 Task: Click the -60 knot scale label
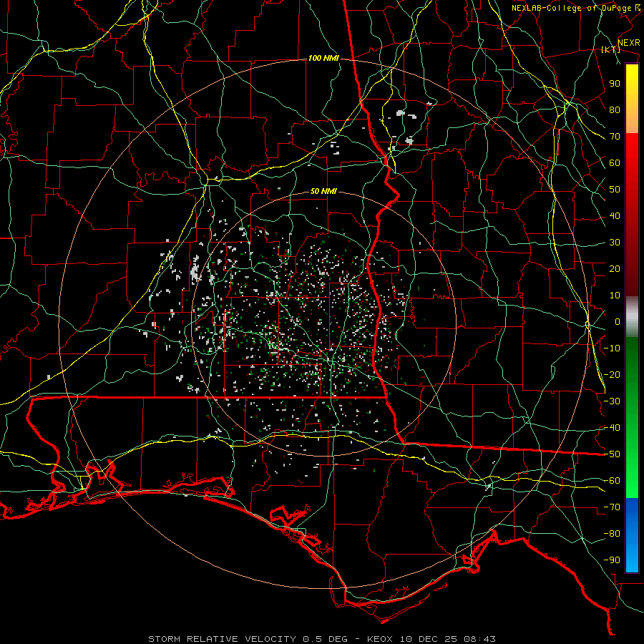tap(612, 481)
